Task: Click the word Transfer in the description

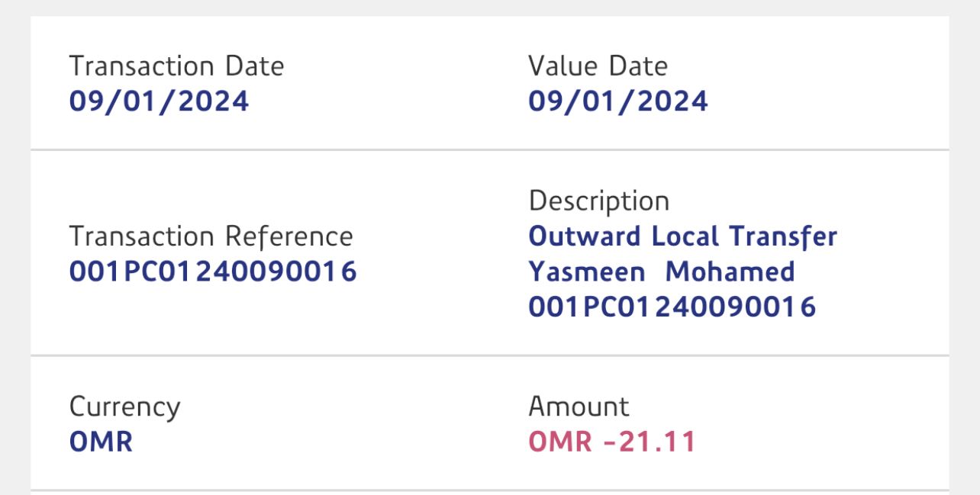Action: [783, 236]
